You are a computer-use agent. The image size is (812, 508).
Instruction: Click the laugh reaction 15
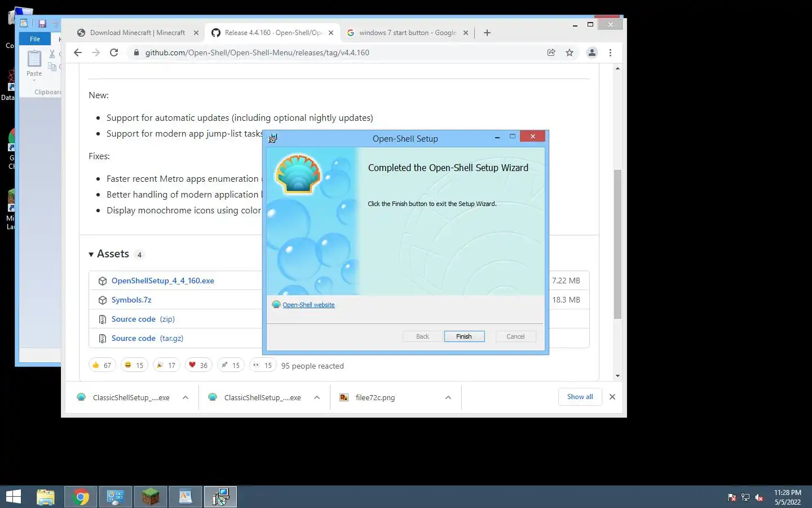(x=134, y=365)
